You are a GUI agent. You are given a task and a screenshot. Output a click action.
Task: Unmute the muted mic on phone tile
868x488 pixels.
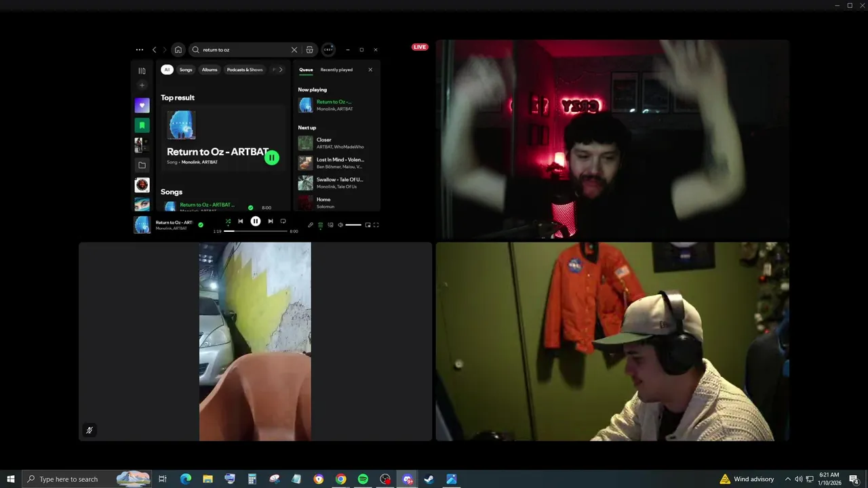coord(89,430)
